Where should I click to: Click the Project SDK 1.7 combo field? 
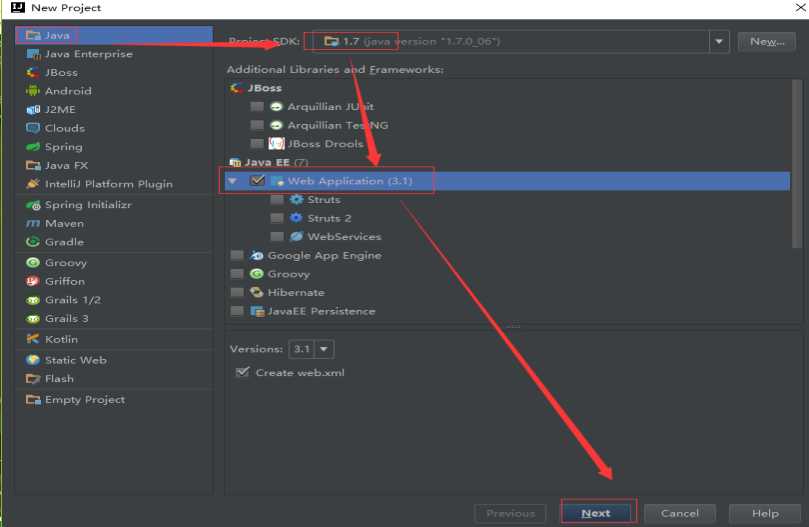(x=520, y=41)
